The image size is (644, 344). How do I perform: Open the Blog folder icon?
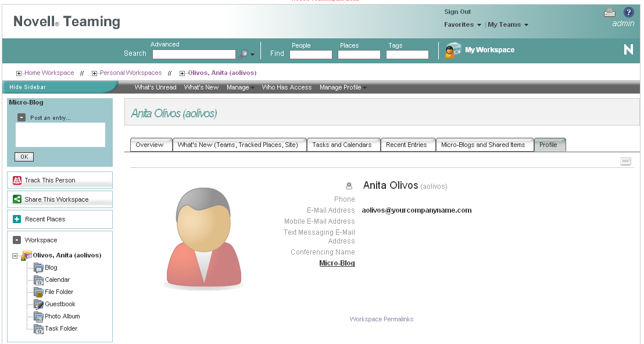coord(39,267)
